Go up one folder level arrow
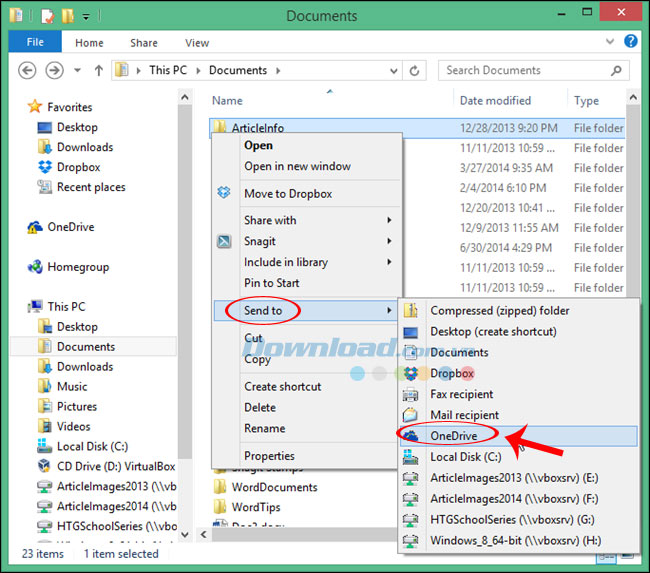This screenshot has height=573, width=650. click(x=99, y=70)
